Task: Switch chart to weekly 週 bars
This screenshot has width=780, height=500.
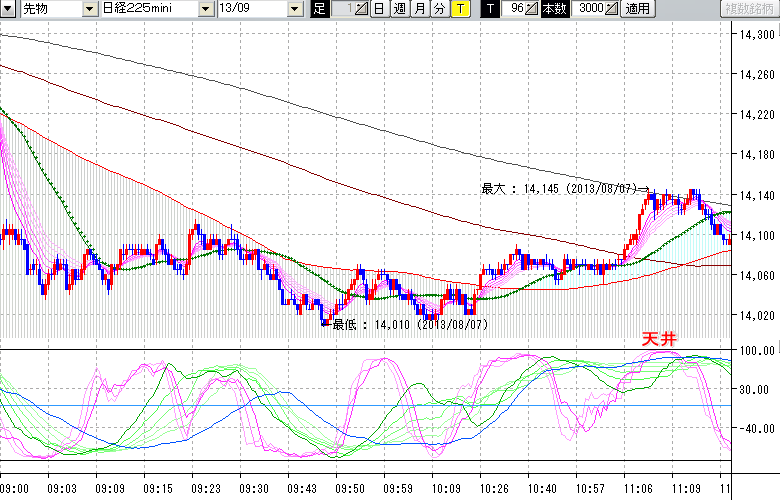Action: pos(399,9)
